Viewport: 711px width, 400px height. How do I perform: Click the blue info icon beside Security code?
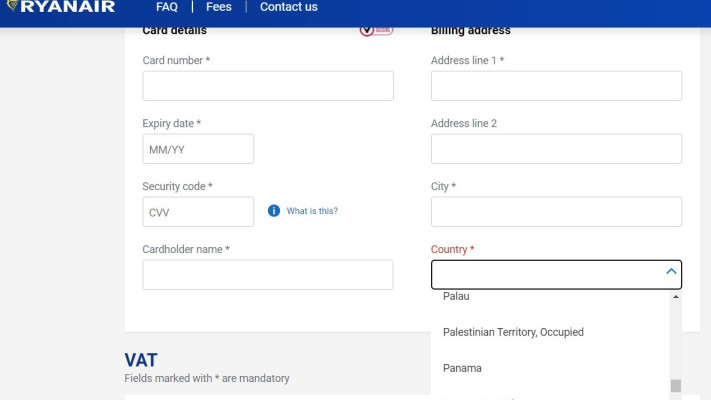274,211
